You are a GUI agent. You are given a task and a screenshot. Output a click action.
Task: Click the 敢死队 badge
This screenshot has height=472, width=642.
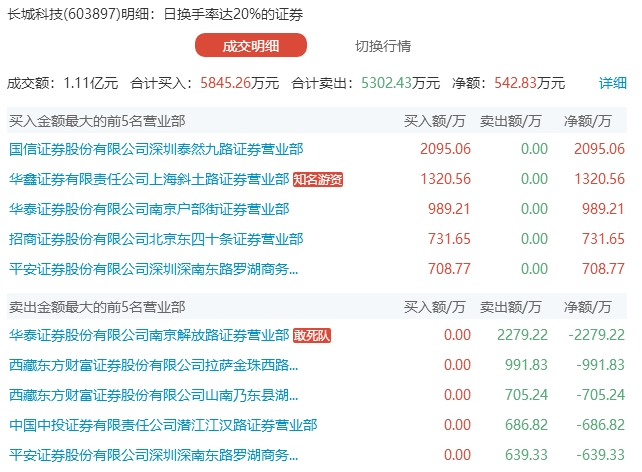pyautogui.click(x=312, y=336)
